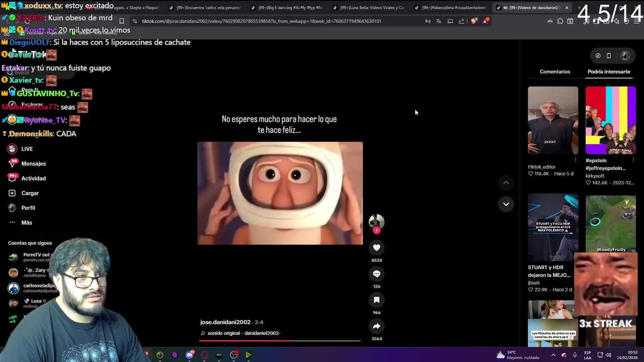Follow creator with the red plus badge

pyautogui.click(x=376, y=230)
